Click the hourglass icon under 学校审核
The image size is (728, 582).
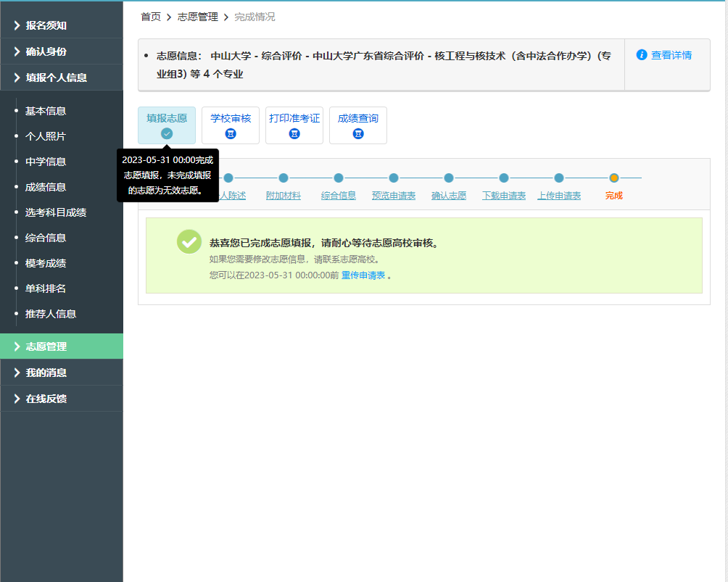231,133
